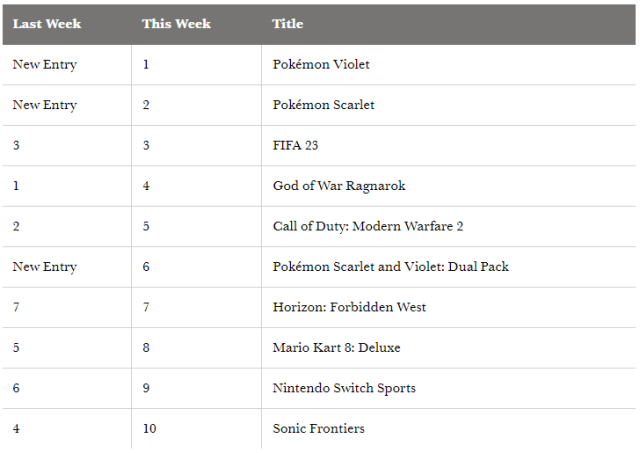Click the Last Week column header
The height and width of the screenshot is (453, 640).
pos(47,24)
